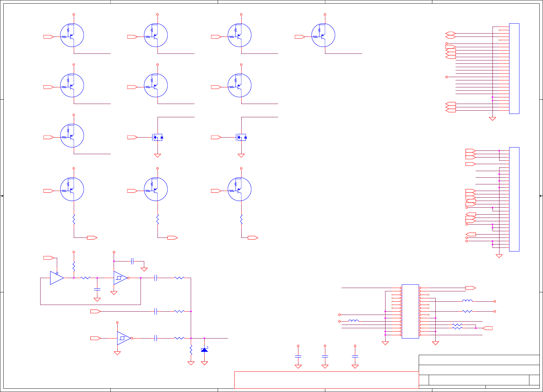This screenshot has width=543, height=392.
Task: Select the lone transistor left of the MOSFETs
Action: 72,136
